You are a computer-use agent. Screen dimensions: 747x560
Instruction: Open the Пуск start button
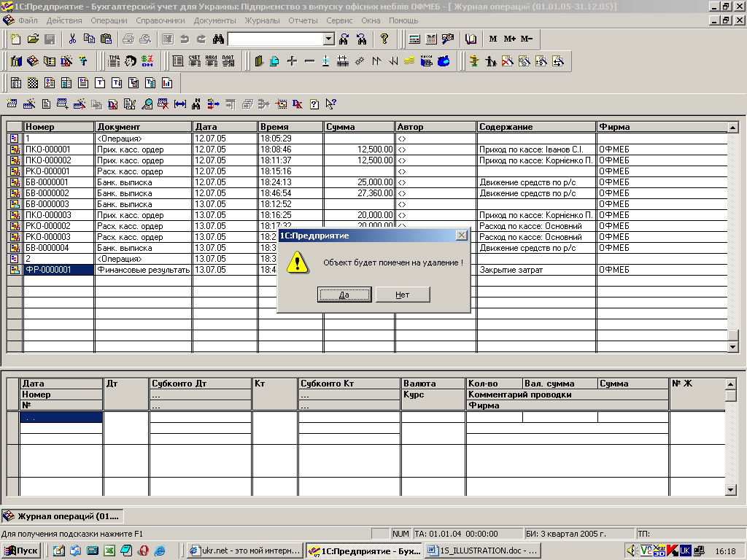click(x=21, y=551)
